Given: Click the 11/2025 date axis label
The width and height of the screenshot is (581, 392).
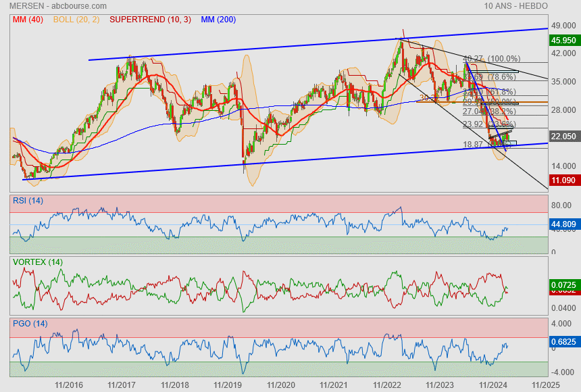Looking at the screenshot, I should click(547, 385).
